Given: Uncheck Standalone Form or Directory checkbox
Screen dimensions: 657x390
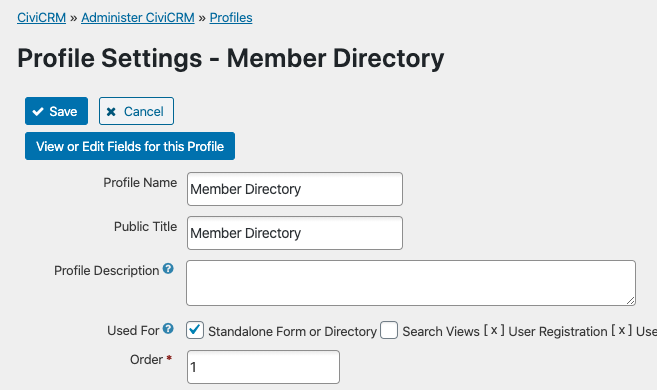Looking at the screenshot, I should point(195,330).
